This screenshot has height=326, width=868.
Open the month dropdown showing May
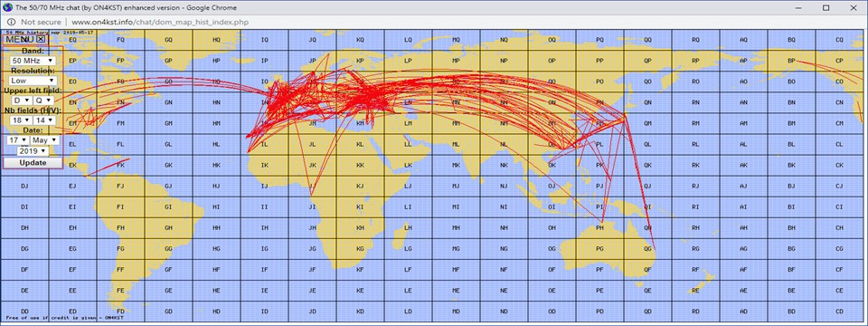coord(44,140)
